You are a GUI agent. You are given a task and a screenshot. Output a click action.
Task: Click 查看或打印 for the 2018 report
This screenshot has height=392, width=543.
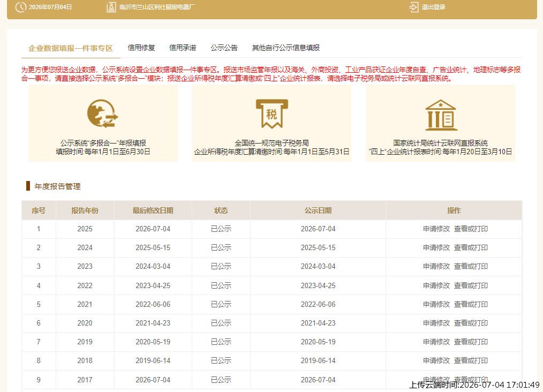pos(471,360)
